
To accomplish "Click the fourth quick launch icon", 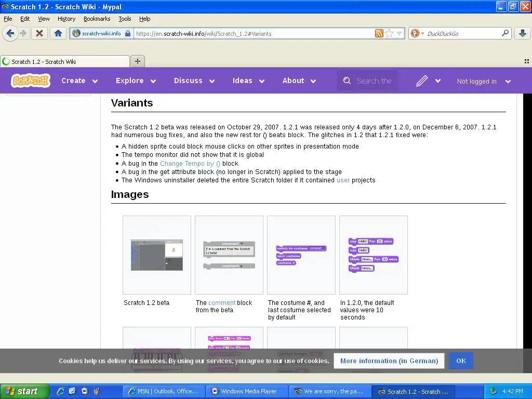I will [96, 391].
